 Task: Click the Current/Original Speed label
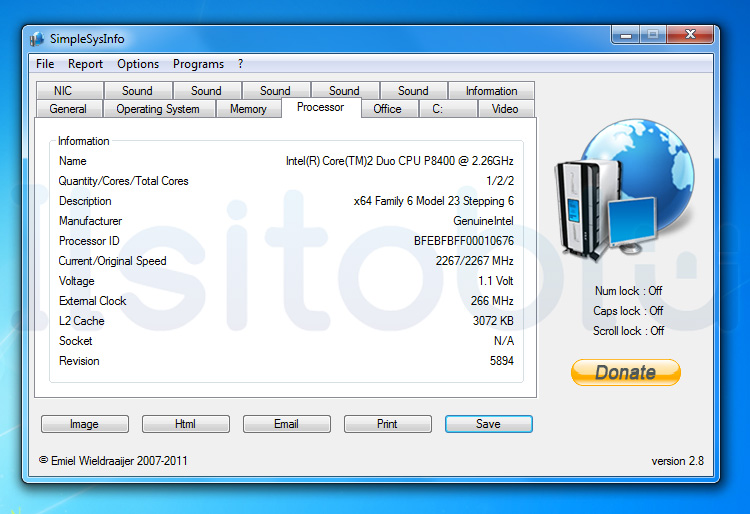click(x=112, y=261)
